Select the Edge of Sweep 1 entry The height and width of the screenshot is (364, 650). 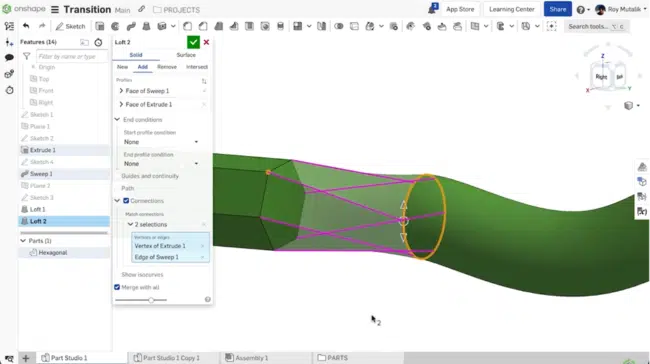(x=170, y=257)
